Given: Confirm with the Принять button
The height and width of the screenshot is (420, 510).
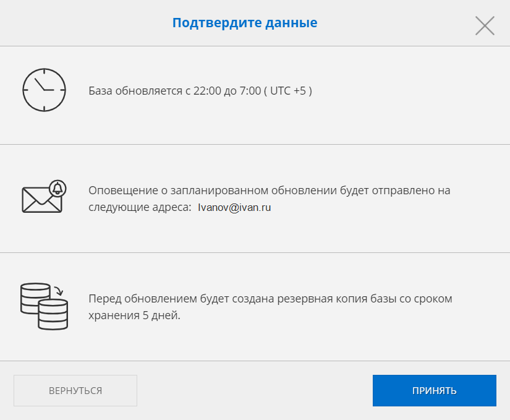Looking at the screenshot, I should click(x=434, y=390).
